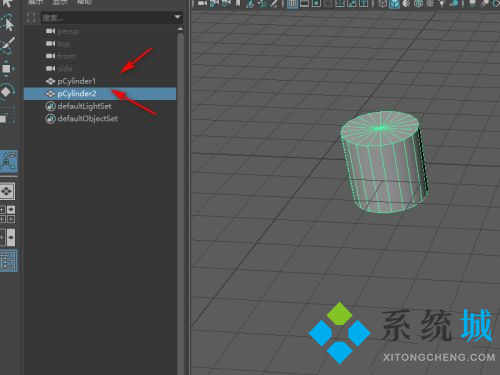Toggle the viewport grid display
The height and width of the screenshot is (375, 500).
[x=292, y=4]
